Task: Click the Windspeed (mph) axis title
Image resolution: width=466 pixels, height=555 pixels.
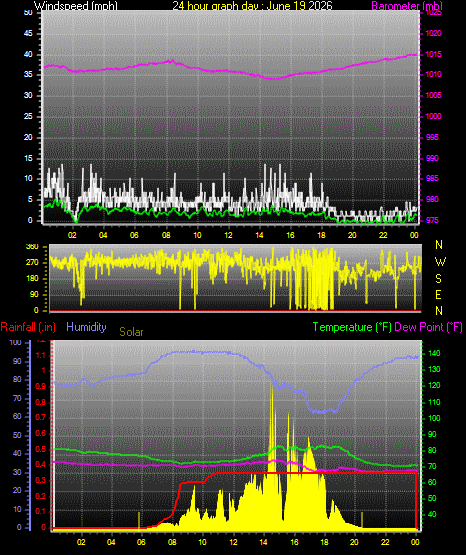Action: click(76, 6)
